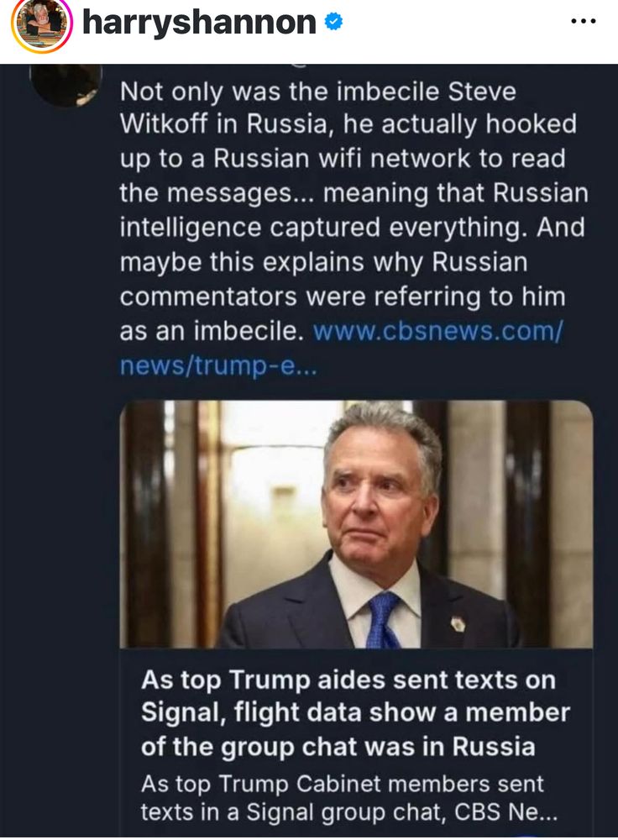Click the blue tie in the article photo
The width and height of the screenshot is (618, 840).
coord(383,619)
